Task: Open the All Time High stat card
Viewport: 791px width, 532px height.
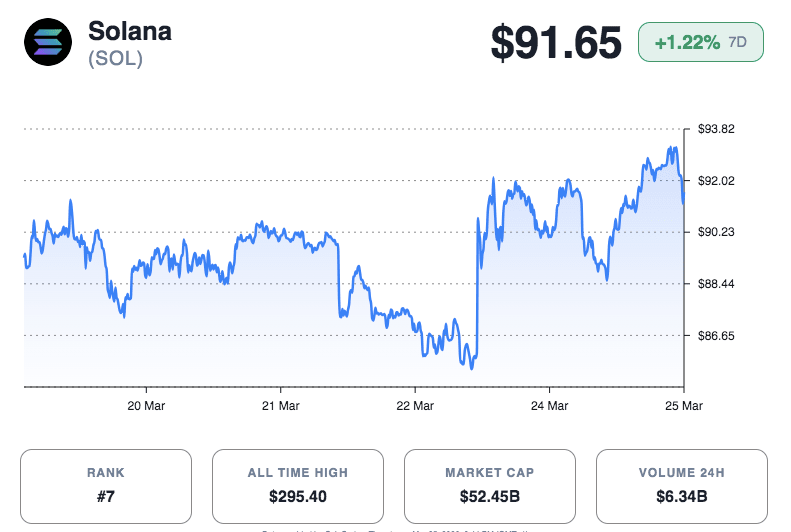Action: click(297, 485)
